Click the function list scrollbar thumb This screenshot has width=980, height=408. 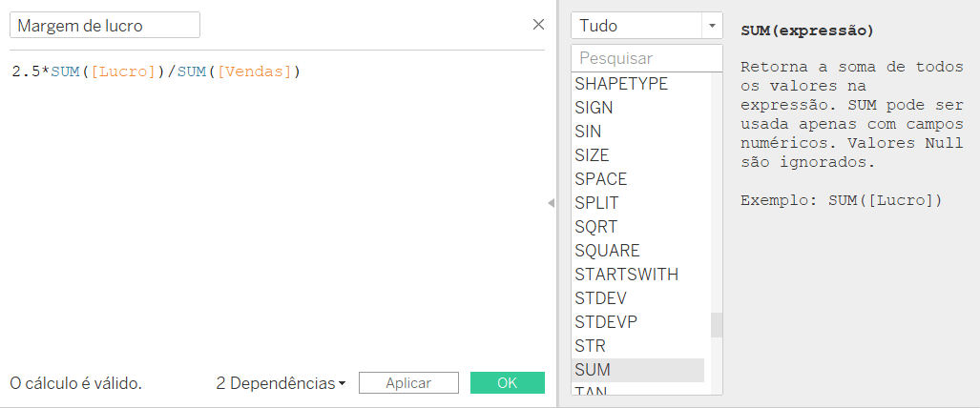tap(717, 325)
